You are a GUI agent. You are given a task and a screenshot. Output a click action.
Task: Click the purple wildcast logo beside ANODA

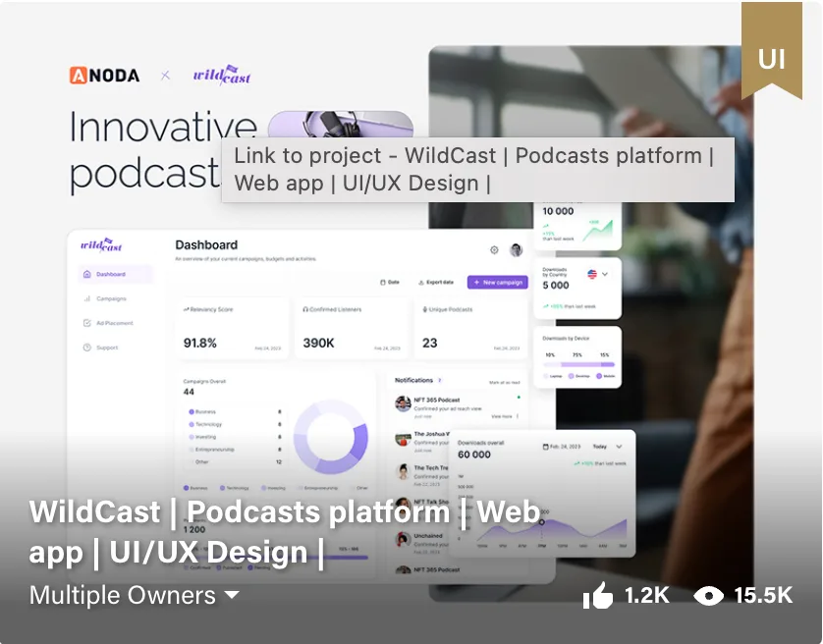222,75
